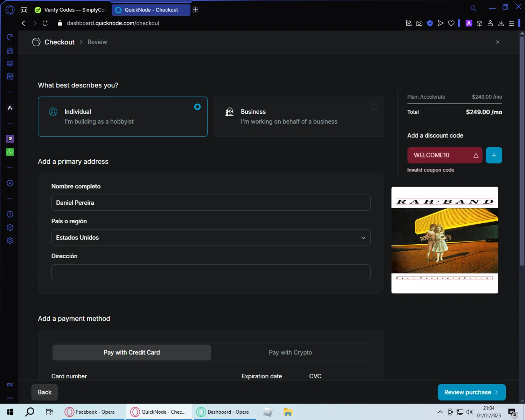Open File Explorer from taskbar
525x420 pixels.
[288, 412]
